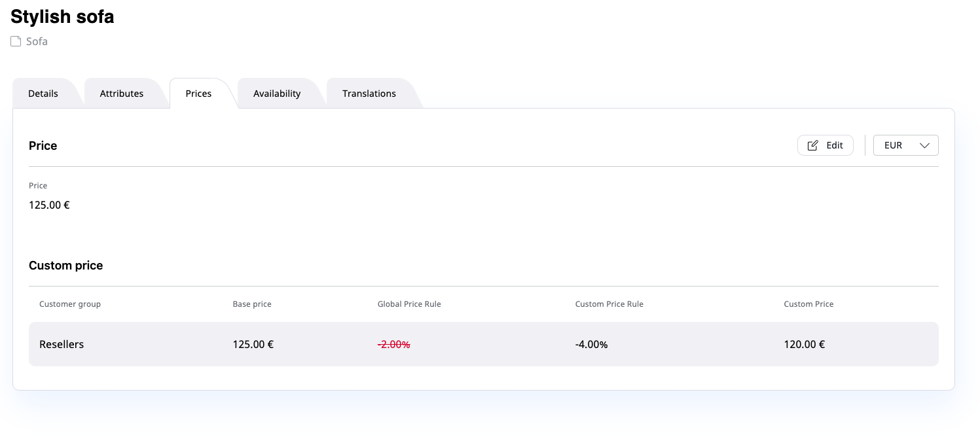The height and width of the screenshot is (437, 980).
Task: Click the Base price column header
Action: coord(252,304)
